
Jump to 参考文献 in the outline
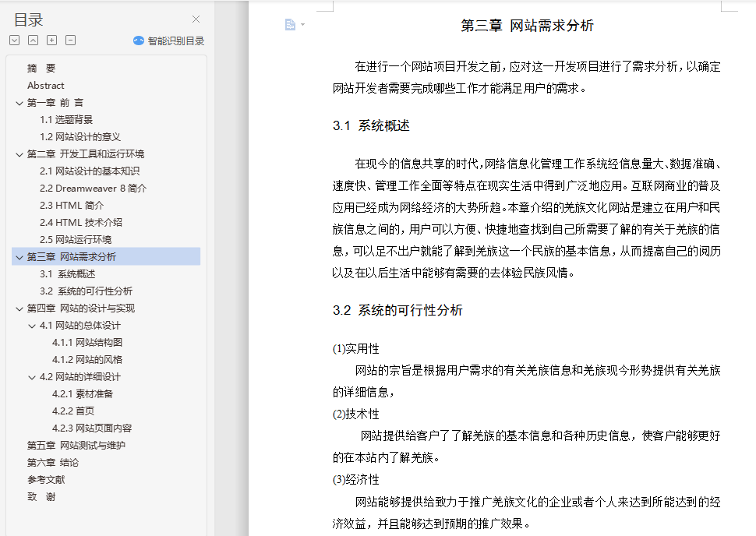[46, 480]
